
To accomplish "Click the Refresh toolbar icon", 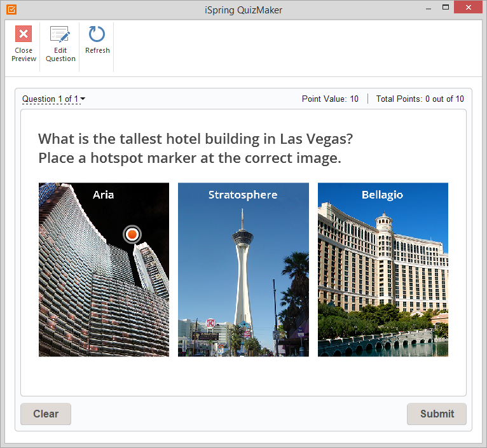I will pyautogui.click(x=97, y=34).
